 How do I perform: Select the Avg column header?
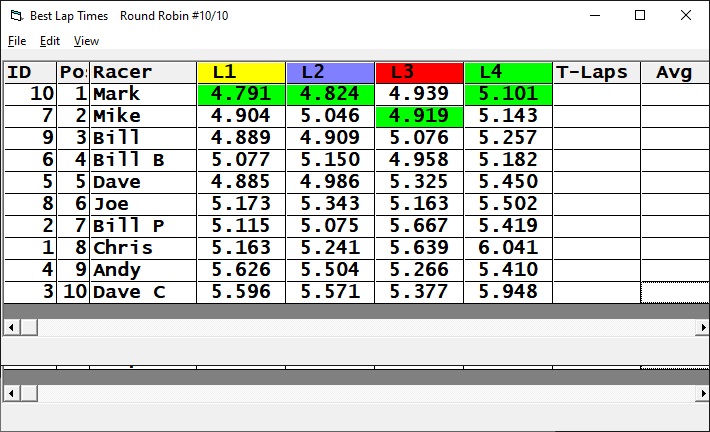(674, 72)
